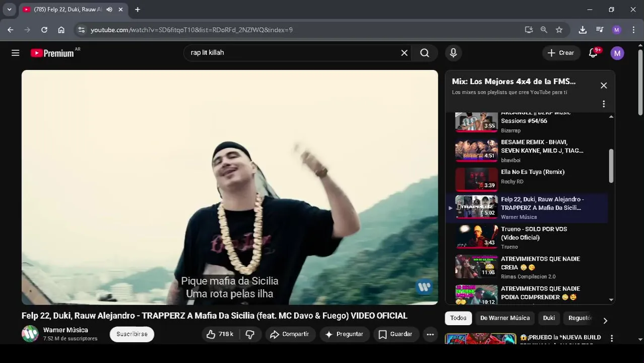Open a new browser tab
Screen dimensions: 644x363
[138, 10]
